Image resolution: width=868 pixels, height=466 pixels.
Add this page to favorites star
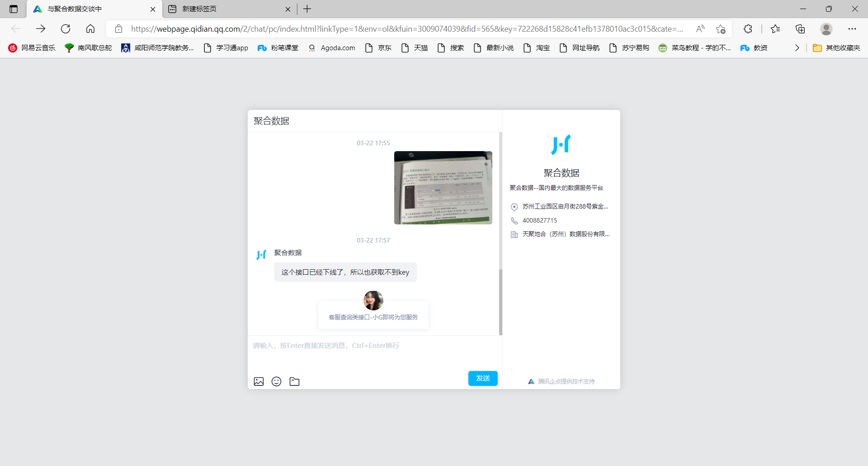coord(721,29)
